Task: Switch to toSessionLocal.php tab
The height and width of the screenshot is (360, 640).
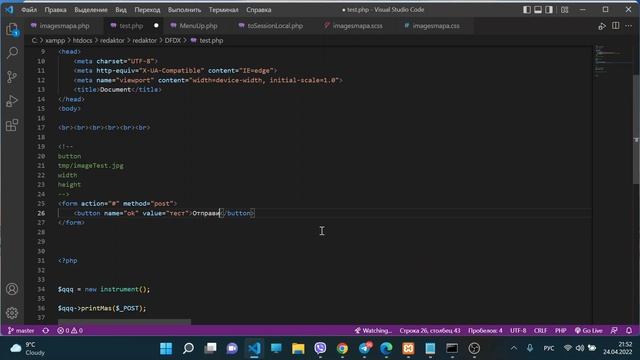Action: pyautogui.click(x=275, y=26)
